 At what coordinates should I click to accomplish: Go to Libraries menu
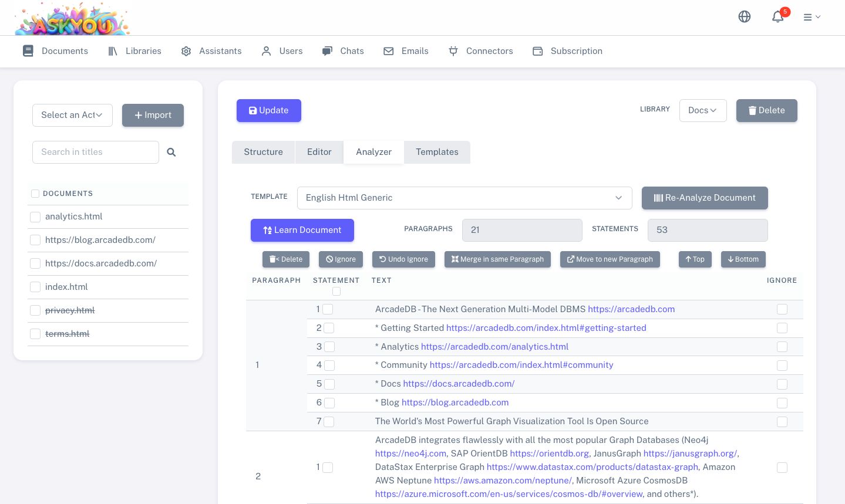tap(143, 51)
